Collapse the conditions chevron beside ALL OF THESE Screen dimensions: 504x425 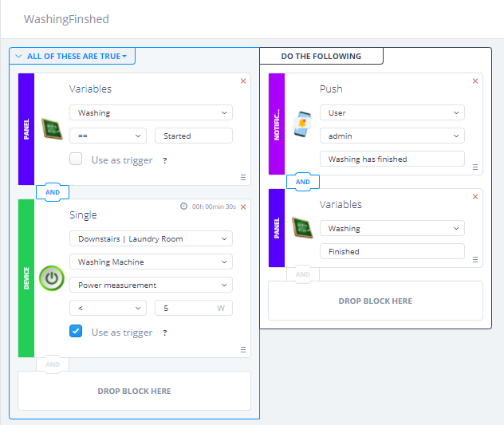pos(18,57)
